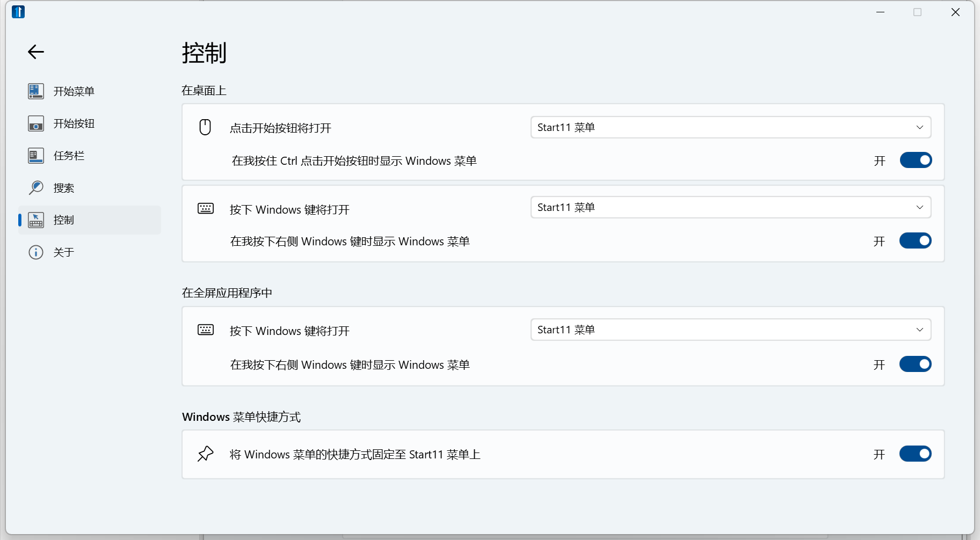Click keyboard icon in 在桌面上 section
Screen dimensions: 980x540
206,208
